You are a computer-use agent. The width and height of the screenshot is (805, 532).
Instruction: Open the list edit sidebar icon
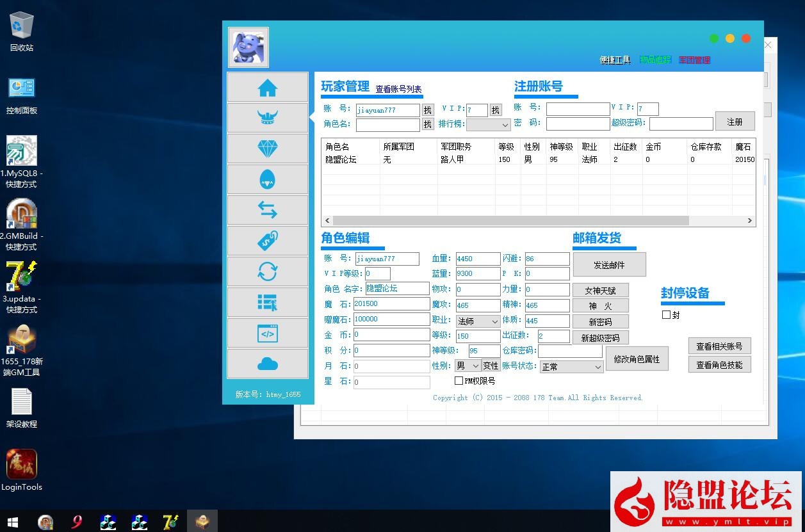point(268,302)
